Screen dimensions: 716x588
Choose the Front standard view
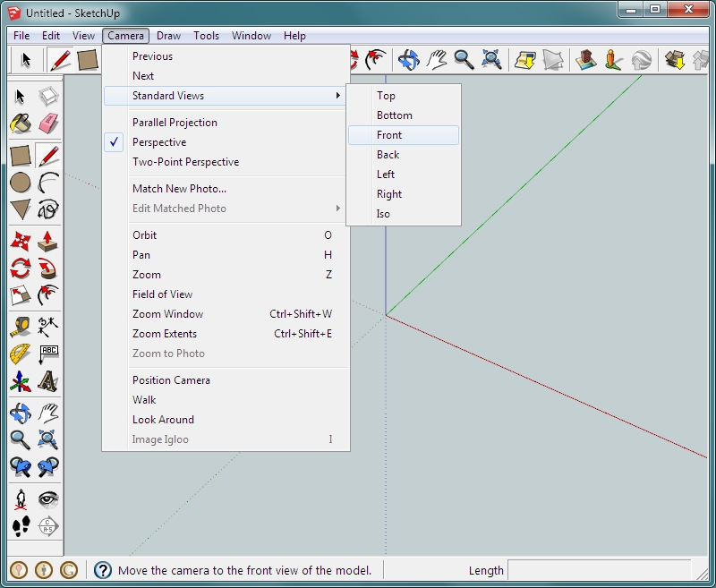click(x=404, y=135)
